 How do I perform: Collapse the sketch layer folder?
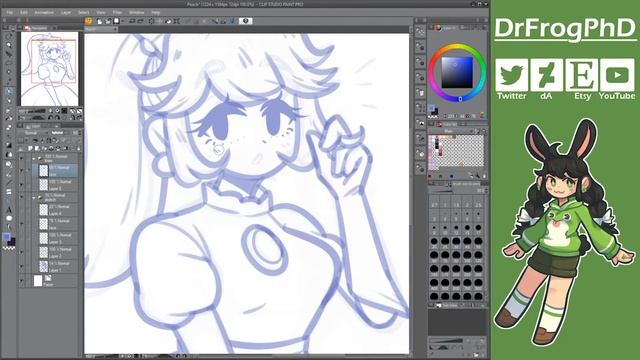point(34,197)
